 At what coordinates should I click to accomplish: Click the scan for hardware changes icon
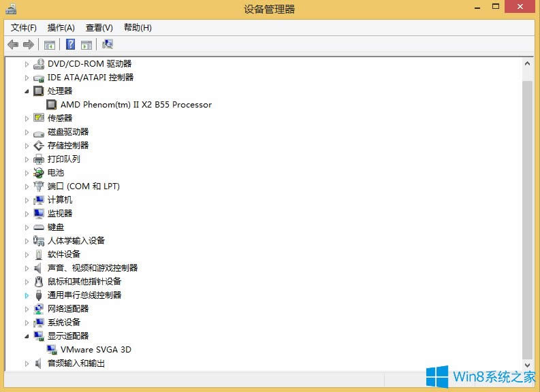click(108, 44)
